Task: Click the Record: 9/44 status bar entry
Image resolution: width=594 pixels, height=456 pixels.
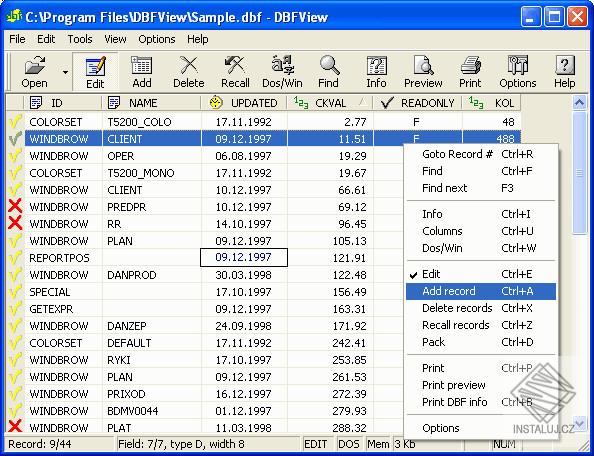Action: 59,444
